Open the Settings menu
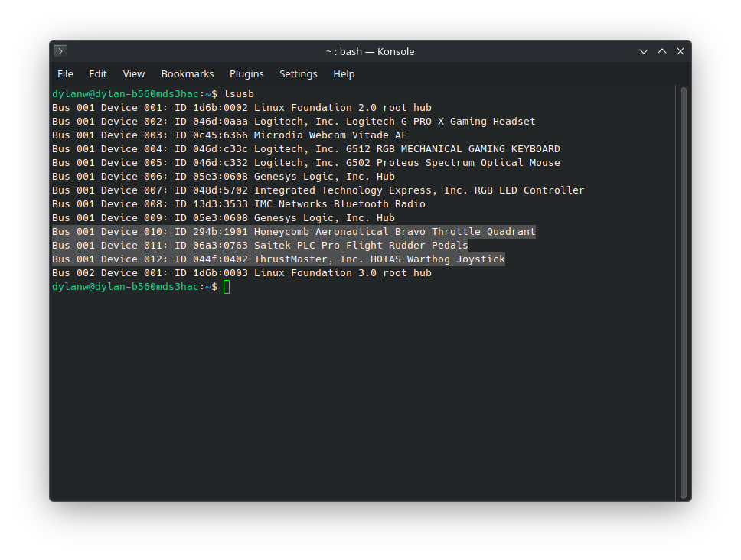This screenshot has height=560, width=741. coord(299,74)
